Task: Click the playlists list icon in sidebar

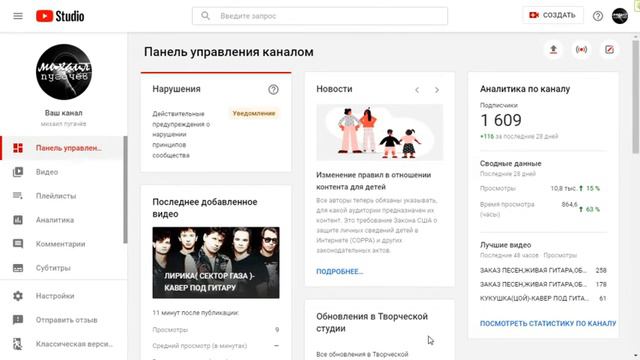Action: [x=18, y=196]
